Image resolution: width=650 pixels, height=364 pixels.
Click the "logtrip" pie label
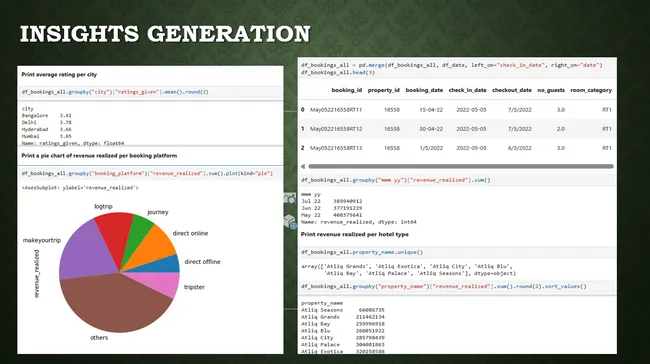click(103, 206)
